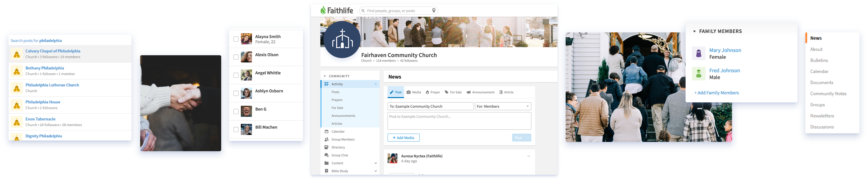This screenshot has width=868, height=180.
Task: Click Auresa Nyctea's profile photo
Action: click(392, 158)
